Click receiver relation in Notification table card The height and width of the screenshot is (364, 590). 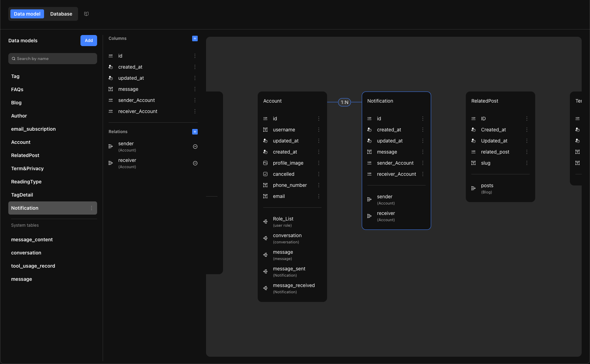click(396, 216)
